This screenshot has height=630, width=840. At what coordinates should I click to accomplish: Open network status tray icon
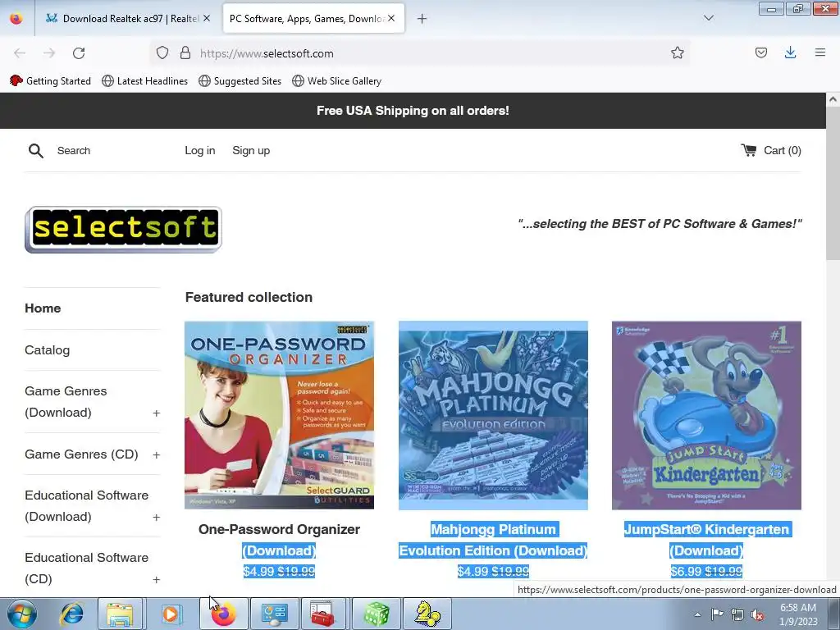coord(737,614)
